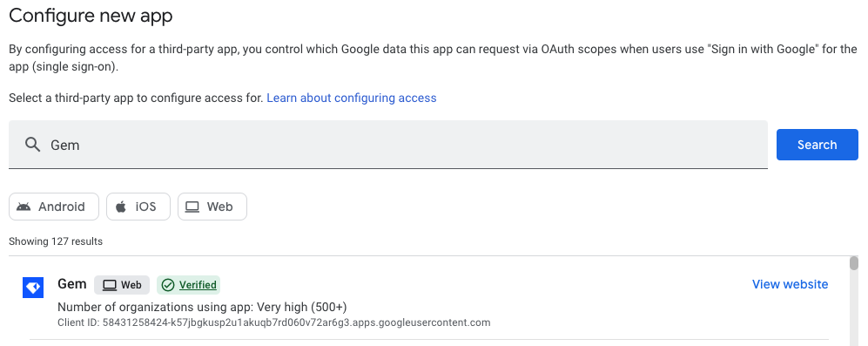Screen dimensions: 868x346
Task: Click the blue Gem diamond app icon
Action: coord(33,288)
